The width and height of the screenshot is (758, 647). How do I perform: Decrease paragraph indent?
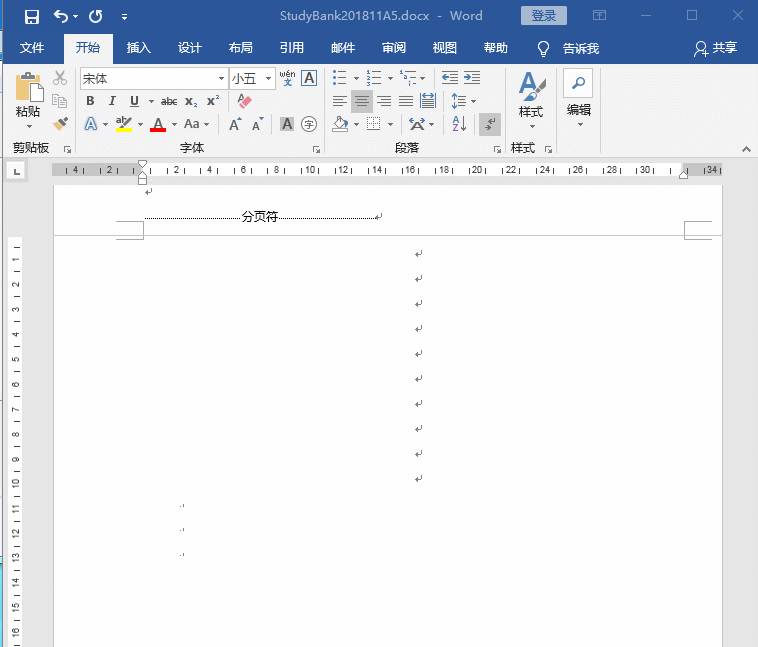450,77
